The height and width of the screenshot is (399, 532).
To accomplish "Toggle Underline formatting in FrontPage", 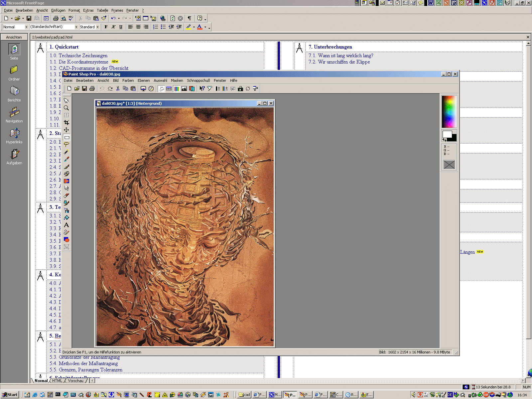I will pos(121,27).
